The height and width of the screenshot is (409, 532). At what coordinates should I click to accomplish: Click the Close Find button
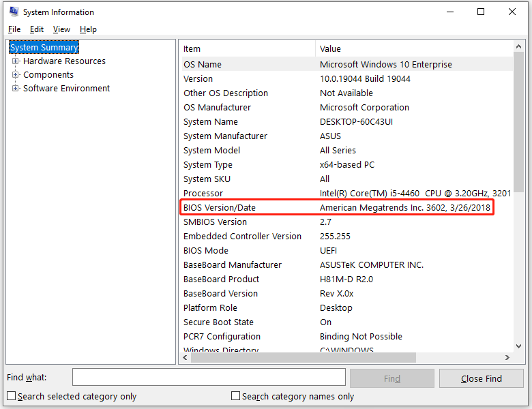pyautogui.click(x=481, y=378)
